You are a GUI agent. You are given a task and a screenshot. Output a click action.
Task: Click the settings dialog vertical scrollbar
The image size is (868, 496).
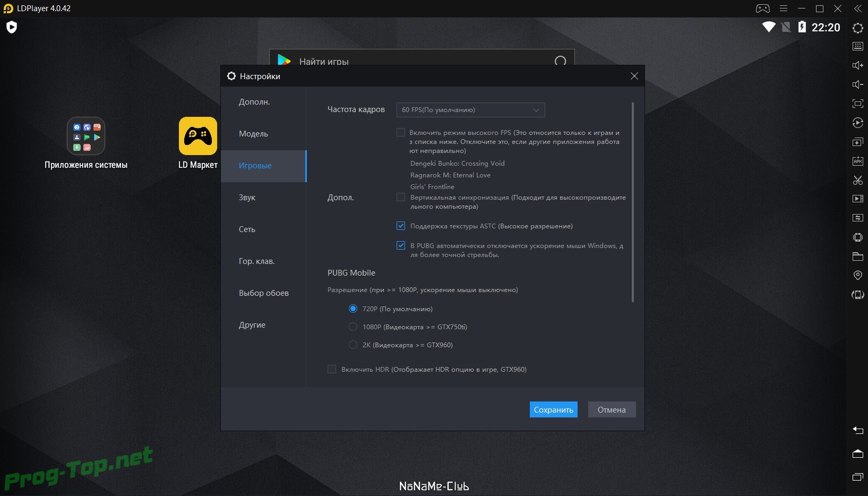(x=633, y=202)
